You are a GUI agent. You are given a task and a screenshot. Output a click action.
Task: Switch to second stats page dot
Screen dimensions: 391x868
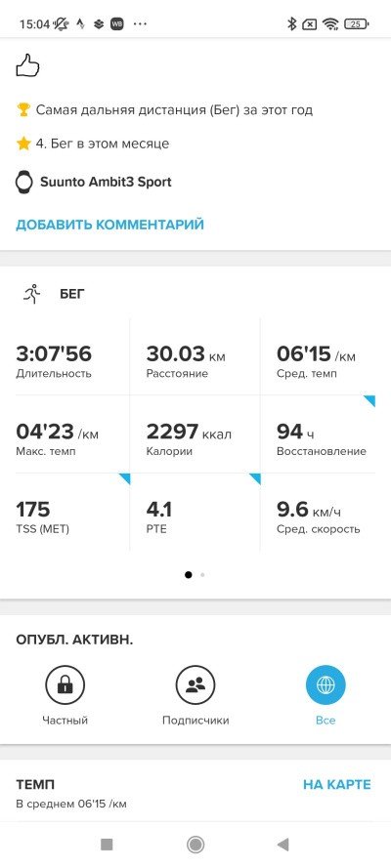[202, 575]
